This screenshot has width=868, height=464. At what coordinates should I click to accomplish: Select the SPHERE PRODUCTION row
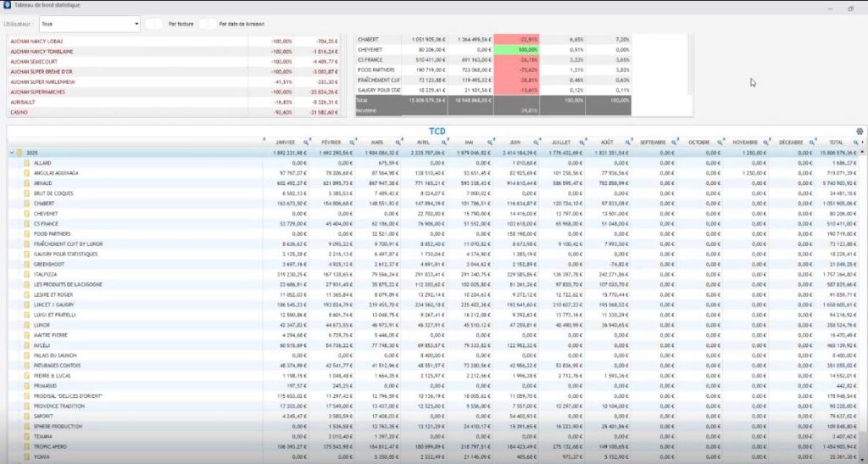click(x=434, y=427)
